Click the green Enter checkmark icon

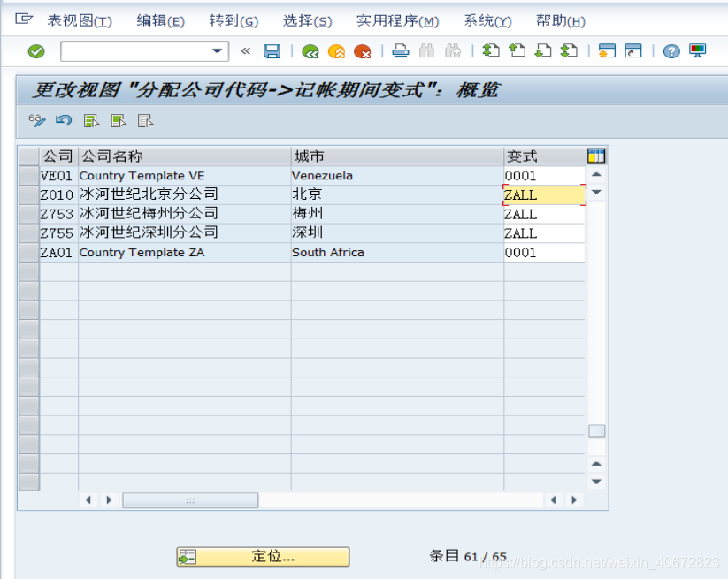pyautogui.click(x=36, y=51)
